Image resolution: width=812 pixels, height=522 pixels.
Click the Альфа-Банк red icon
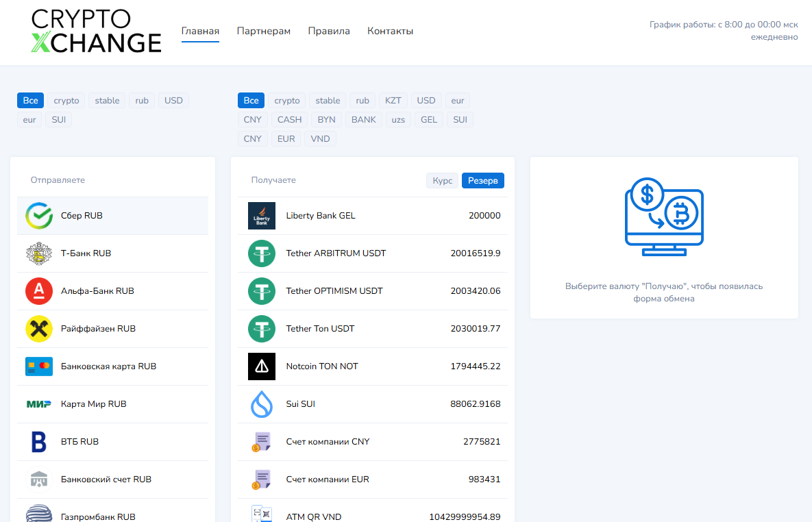click(39, 290)
